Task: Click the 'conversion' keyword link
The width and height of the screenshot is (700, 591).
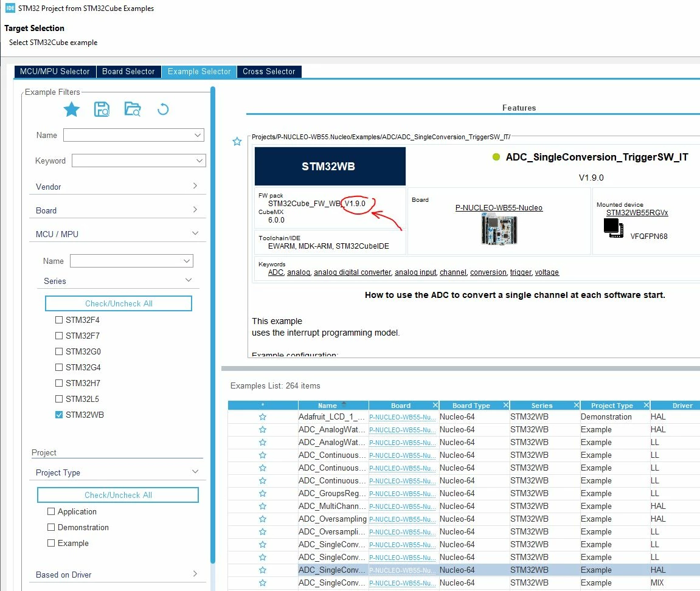Action: [x=488, y=272]
